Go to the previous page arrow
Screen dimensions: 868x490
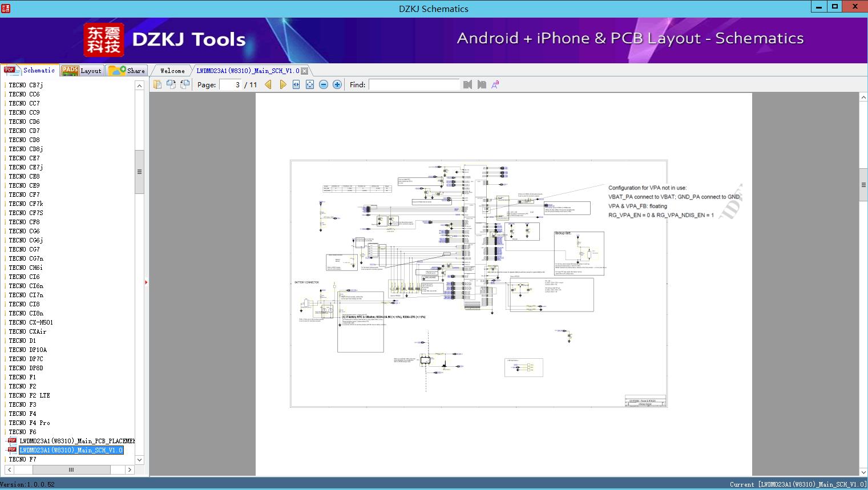pyautogui.click(x=268, y=84)
